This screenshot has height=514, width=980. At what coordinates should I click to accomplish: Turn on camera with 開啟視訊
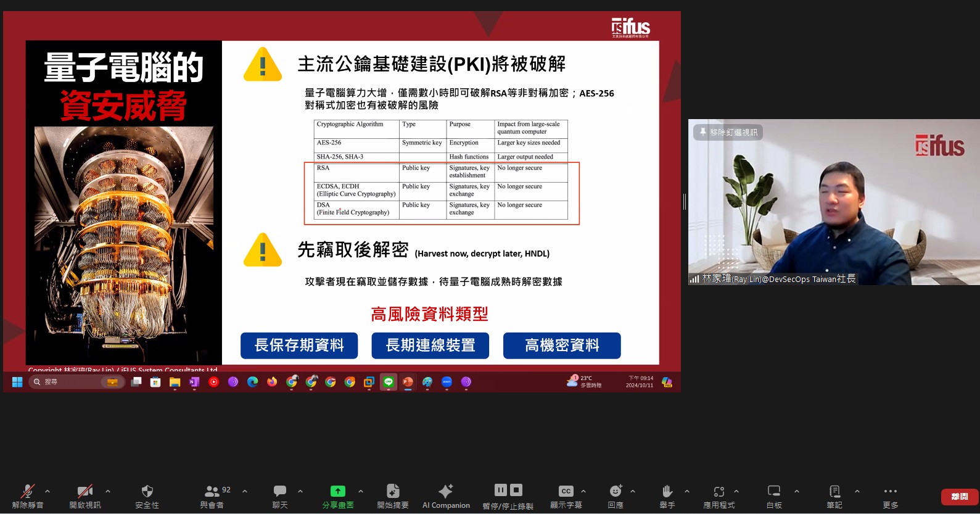click(x=85, y=492)
